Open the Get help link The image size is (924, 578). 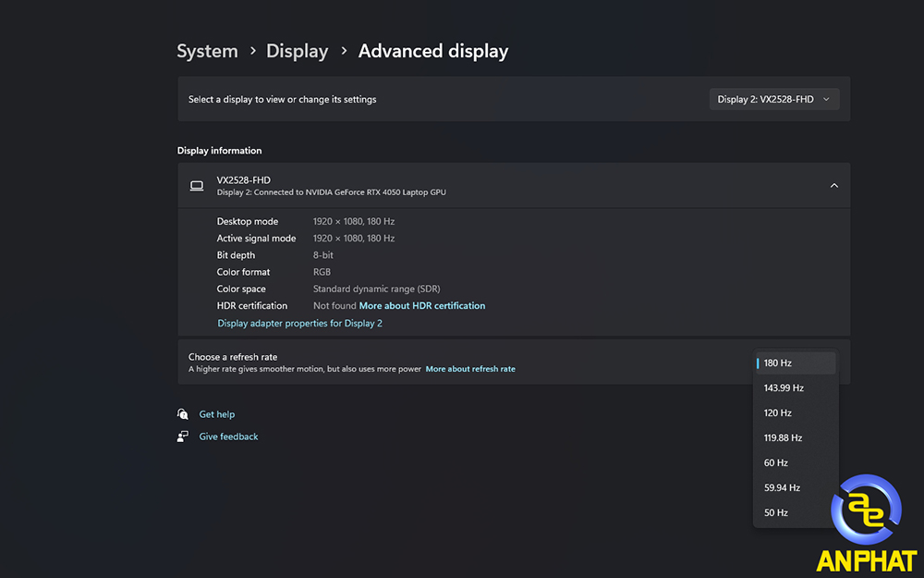click(x=217, y=414)
